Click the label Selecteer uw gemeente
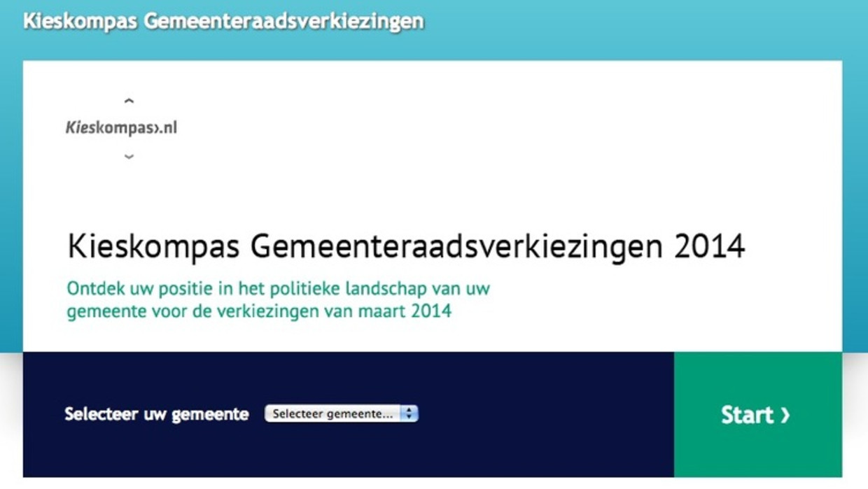The height and width of the screenshot is (489, 868). click(157, 414)
